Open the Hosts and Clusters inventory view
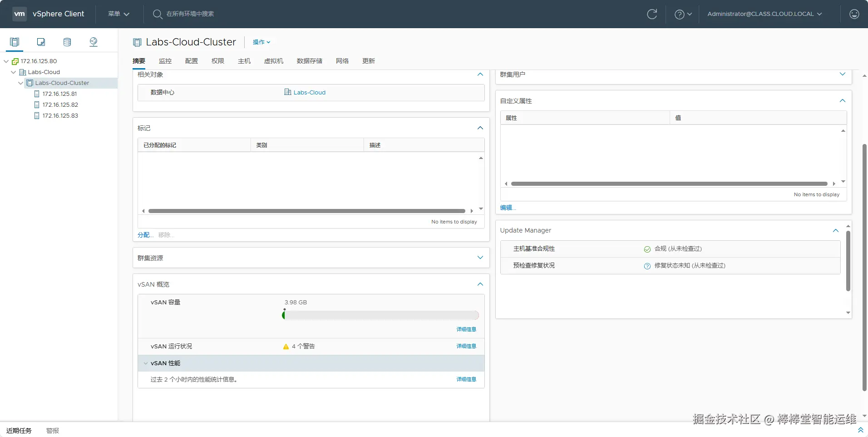 point(15,42)
